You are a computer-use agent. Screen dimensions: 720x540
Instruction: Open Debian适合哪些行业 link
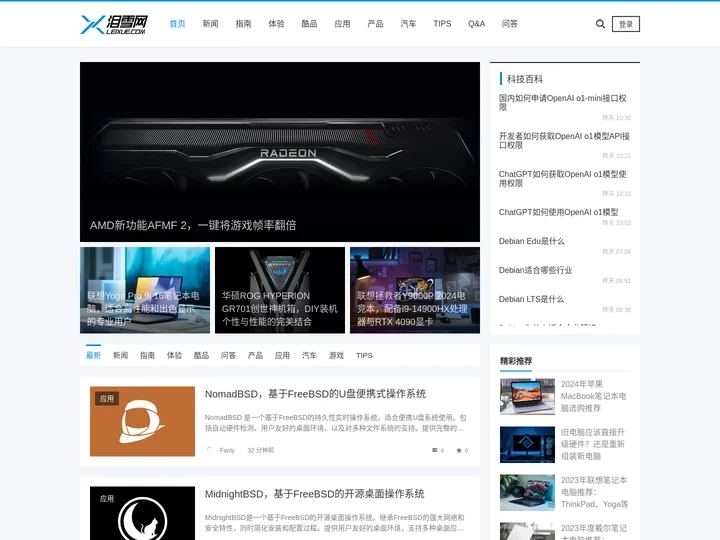pyautogui.click(x=535, y=270)
